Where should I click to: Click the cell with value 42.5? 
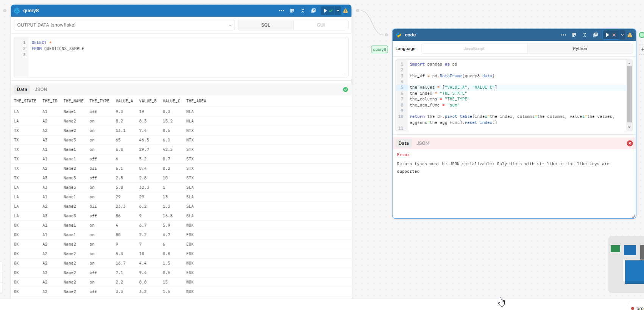(168, 150)
